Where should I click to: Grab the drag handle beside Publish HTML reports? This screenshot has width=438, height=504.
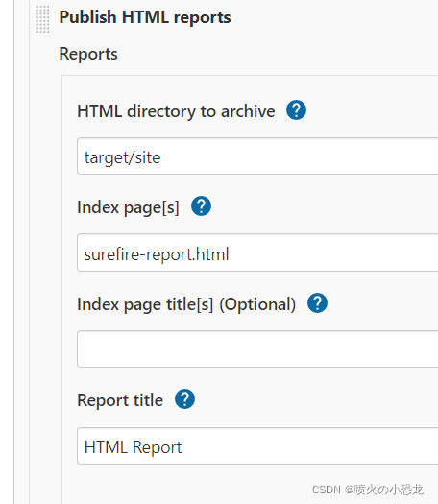42,19
